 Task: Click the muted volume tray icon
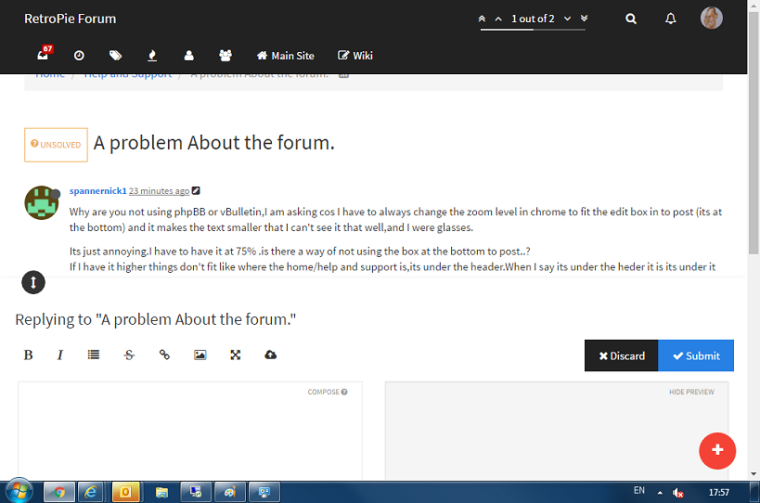tap(678, 493)
